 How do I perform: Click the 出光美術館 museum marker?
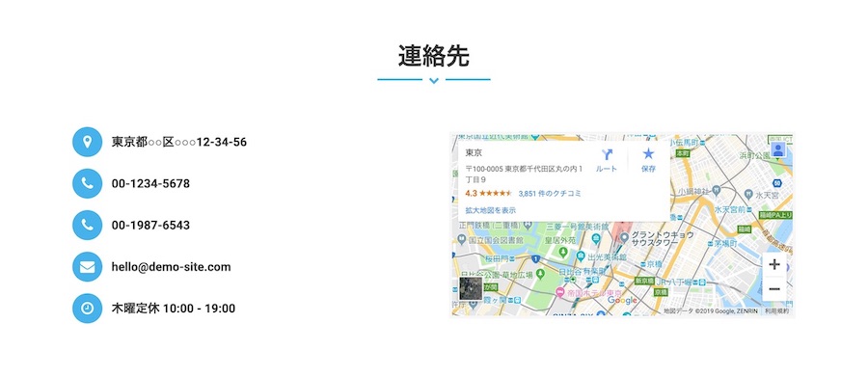coord(581,256)
